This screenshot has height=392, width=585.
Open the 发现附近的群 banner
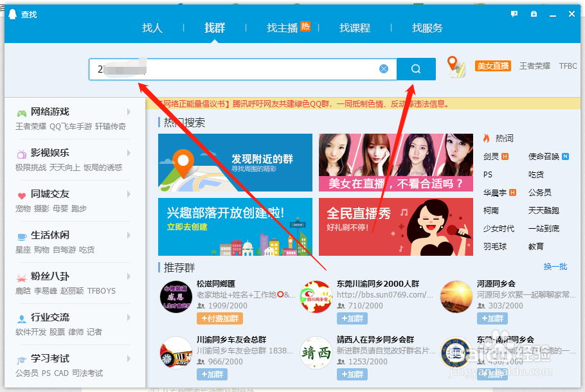point(235,163)
